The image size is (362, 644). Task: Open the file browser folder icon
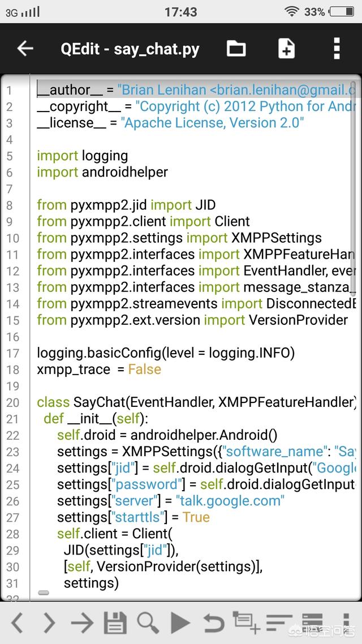pyautogui.click(x=236, y=49)
